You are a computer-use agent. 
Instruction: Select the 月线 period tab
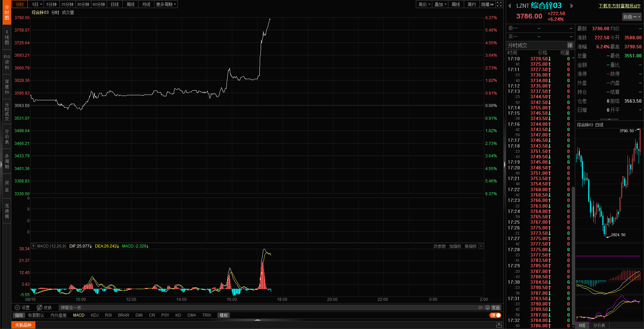(x=146, y=4)
